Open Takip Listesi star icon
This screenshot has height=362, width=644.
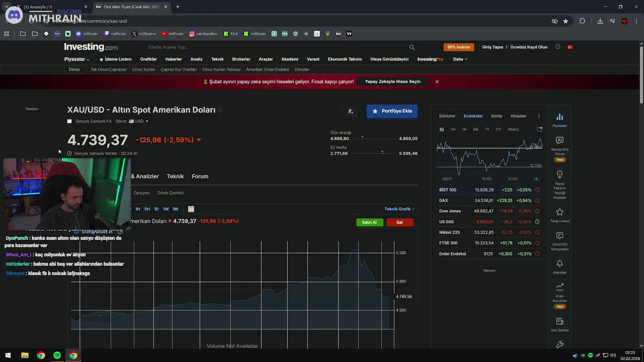[559, 212]
